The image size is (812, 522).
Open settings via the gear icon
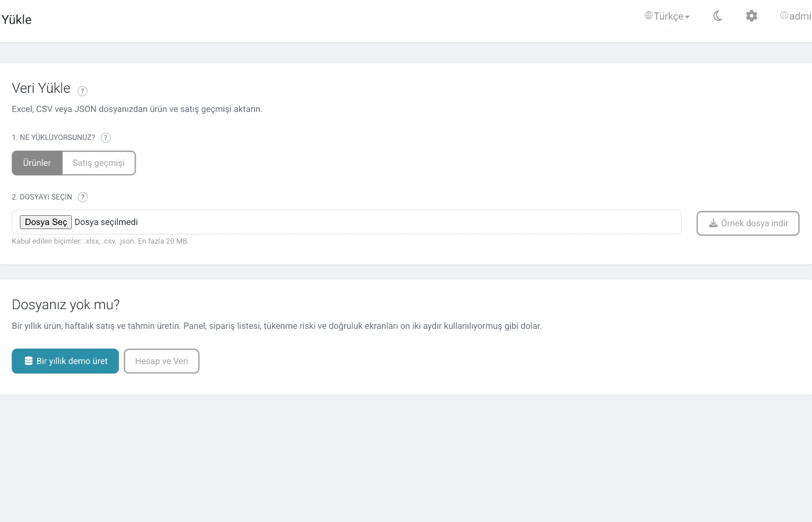pos(752,16)
